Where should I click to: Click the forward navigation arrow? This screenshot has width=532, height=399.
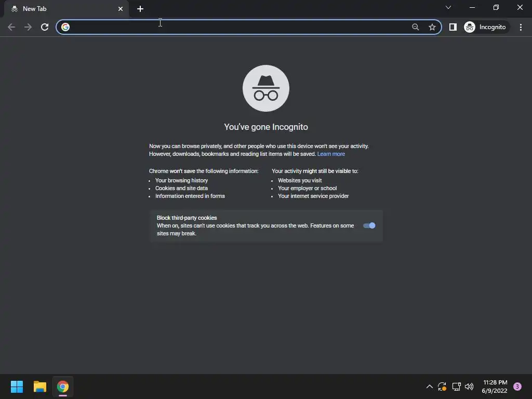[28, 27]
